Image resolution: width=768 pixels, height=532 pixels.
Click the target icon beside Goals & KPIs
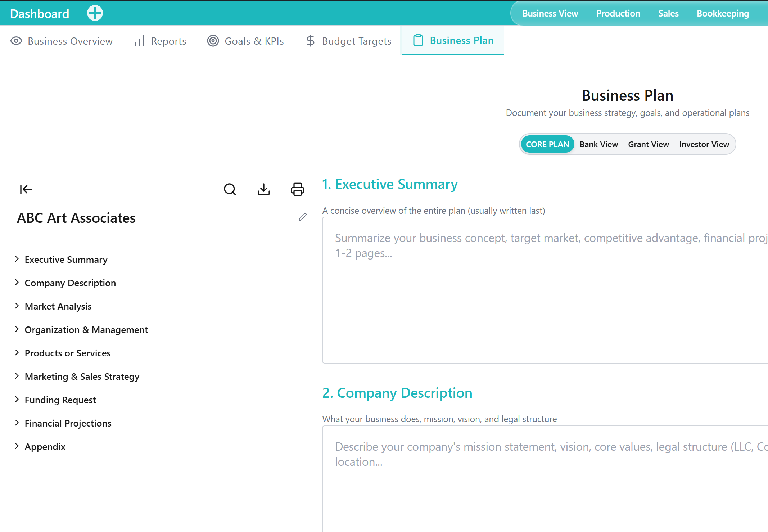tap(213, 41)
